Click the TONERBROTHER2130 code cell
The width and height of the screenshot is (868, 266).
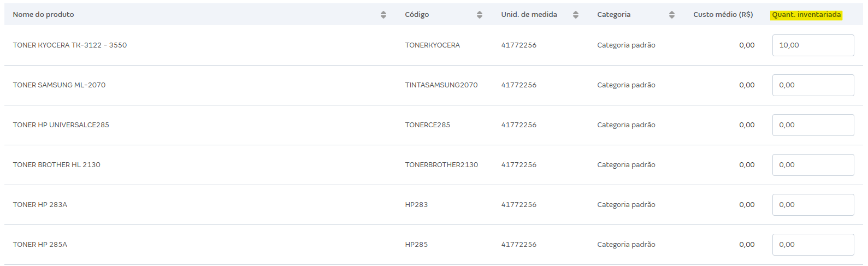click(x=441, y=165)
